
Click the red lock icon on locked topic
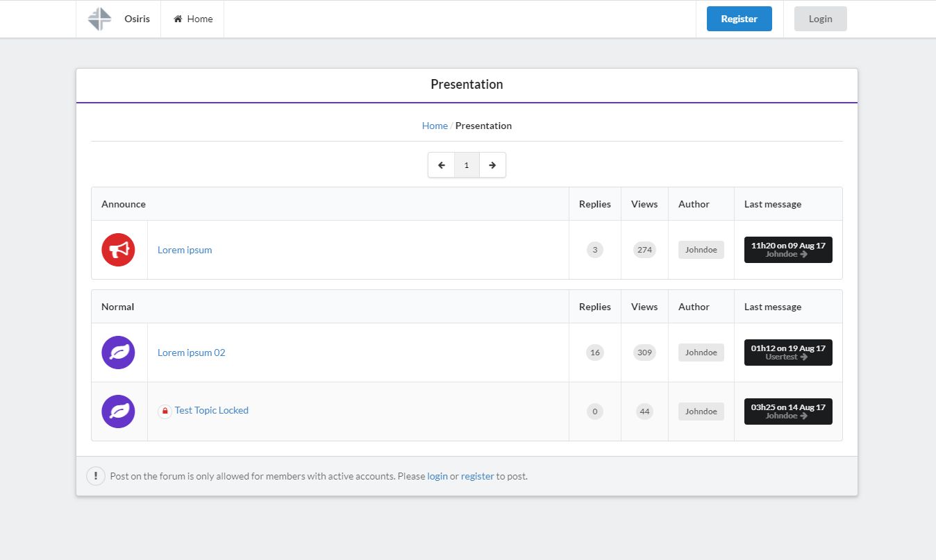(165, 411)
